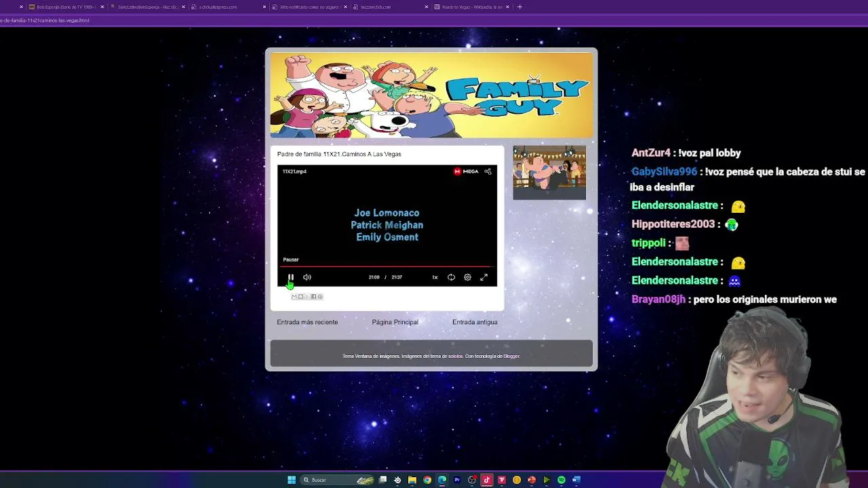Screen dimensions: 868x488
Task: Pause the video with the pause button
Action: tap(291, 277)
